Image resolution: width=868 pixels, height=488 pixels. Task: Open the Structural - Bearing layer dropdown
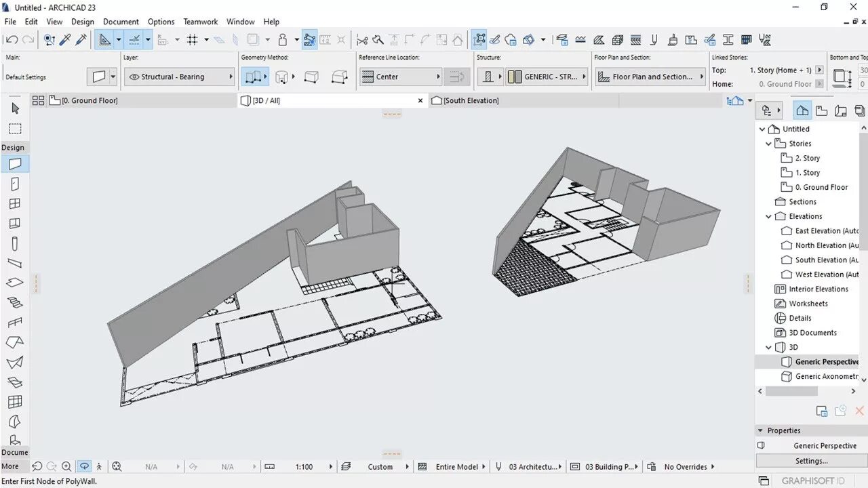coord(179,77)
